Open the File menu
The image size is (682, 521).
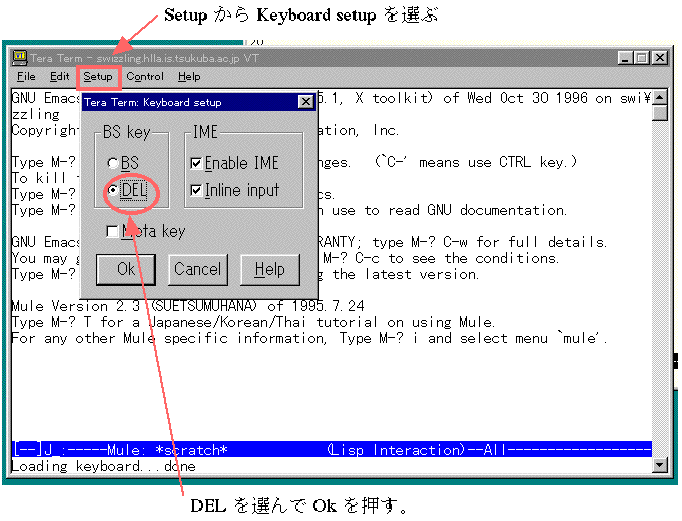tap(26, 77)
